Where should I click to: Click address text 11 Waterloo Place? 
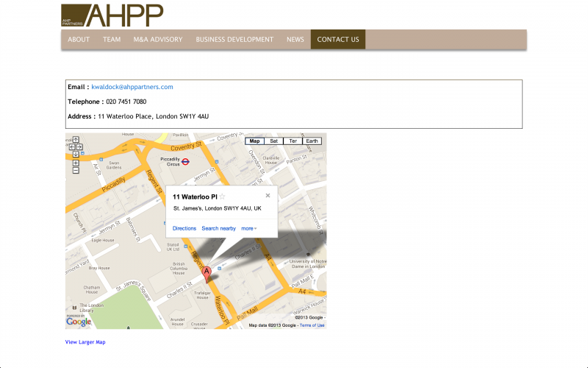click(125, 116)
